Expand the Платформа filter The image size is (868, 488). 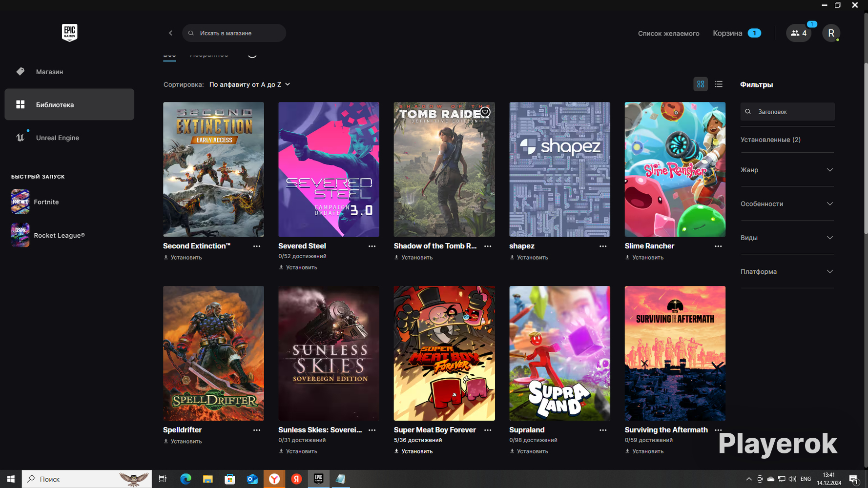[x=787, y=272]
